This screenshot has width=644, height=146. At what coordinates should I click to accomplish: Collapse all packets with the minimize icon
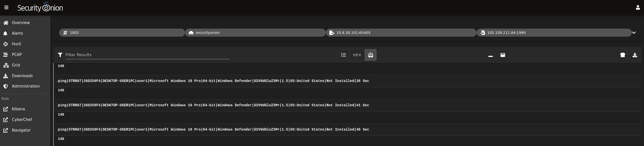pos(490,56)
